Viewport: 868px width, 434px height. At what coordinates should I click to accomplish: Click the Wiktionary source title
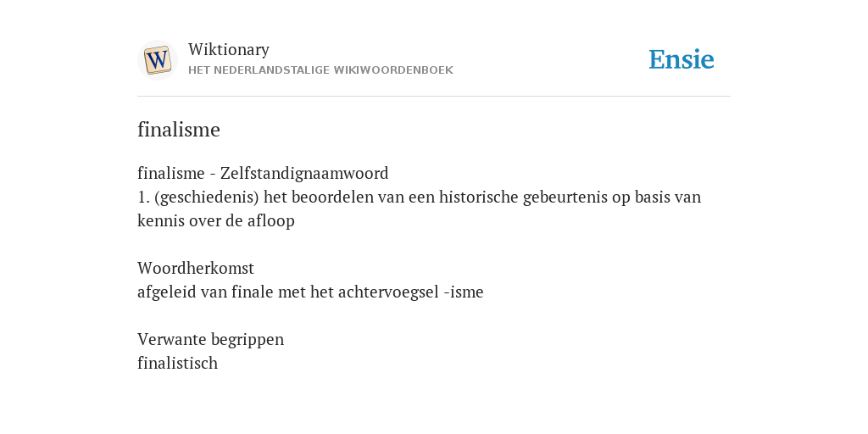pos(229,49)
